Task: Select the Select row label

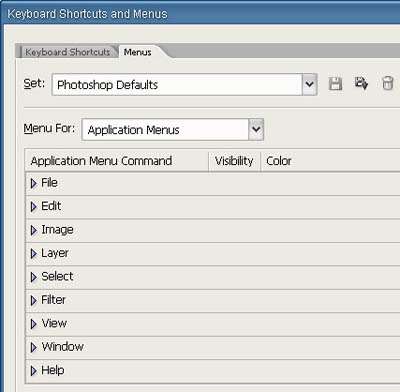Action: 57,276
